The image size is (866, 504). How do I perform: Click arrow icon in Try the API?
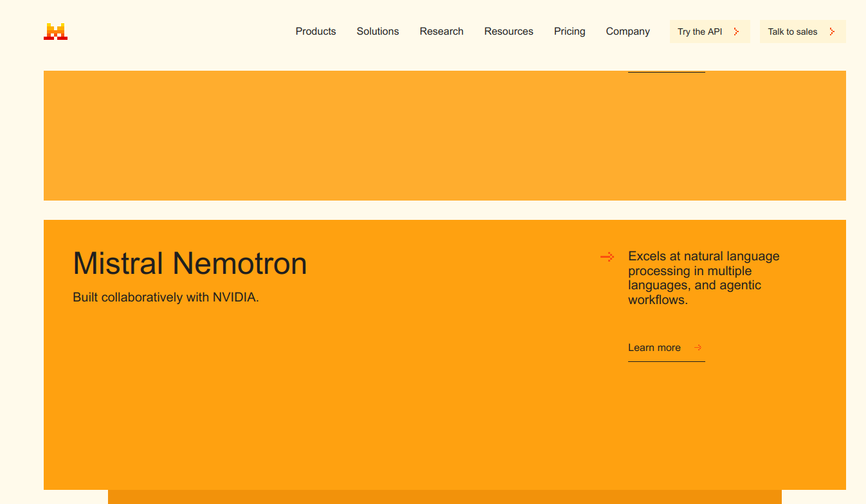pos(736,32)
